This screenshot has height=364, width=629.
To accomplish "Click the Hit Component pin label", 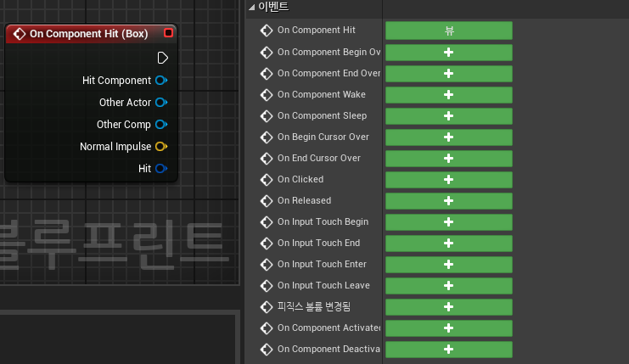I will 116,81.
